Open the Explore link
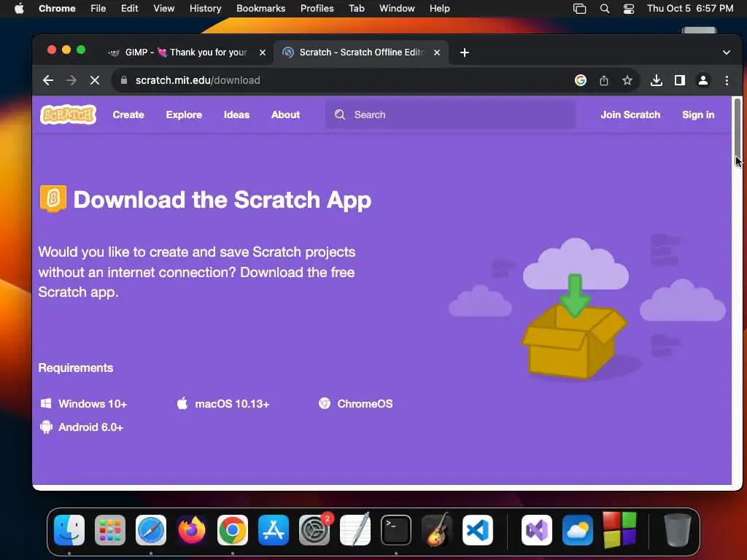 point(184,114)
